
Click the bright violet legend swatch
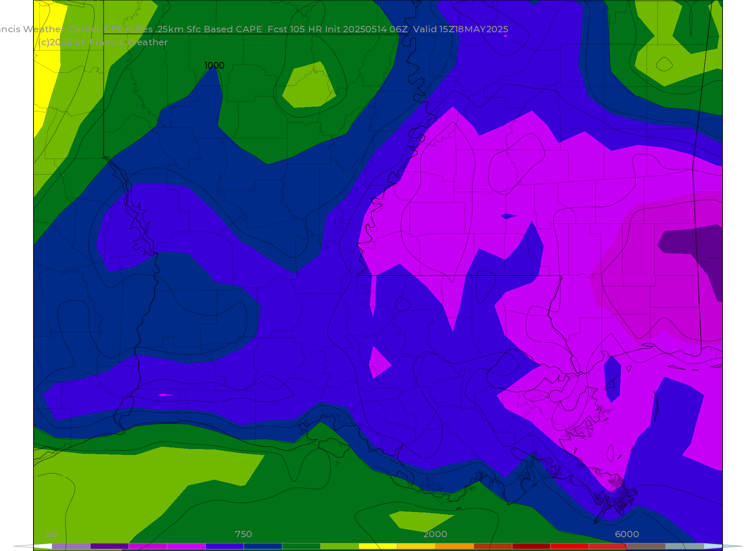(186, 546)
